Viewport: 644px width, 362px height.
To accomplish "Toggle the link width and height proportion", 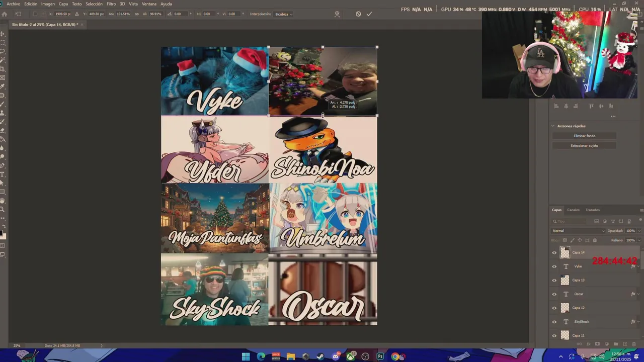I will 136,14.
